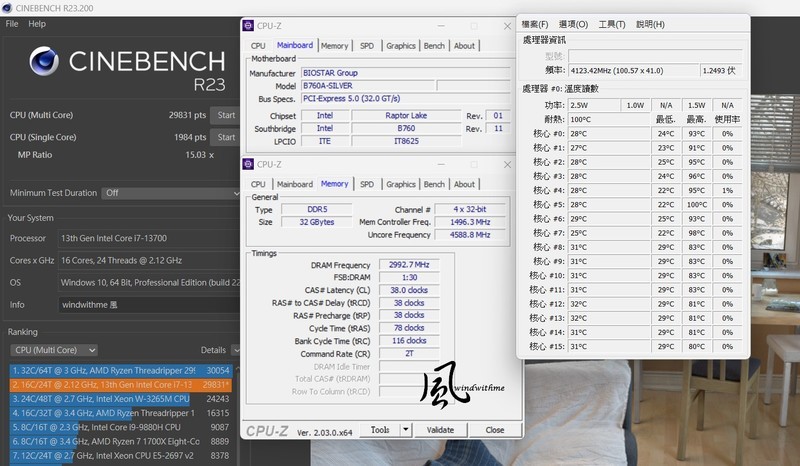Open Graphics tab in Memory CPU-Z window
800x466 pixels.
point(401,184)
